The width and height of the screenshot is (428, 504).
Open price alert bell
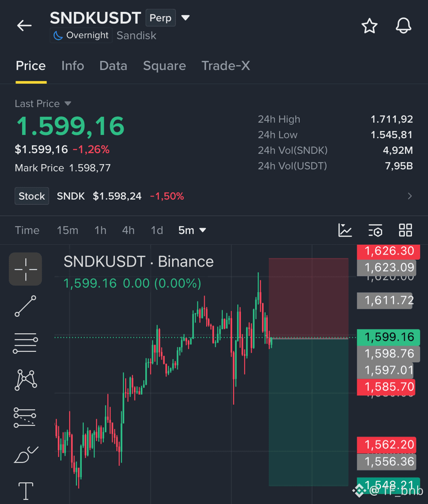[403, 26]
